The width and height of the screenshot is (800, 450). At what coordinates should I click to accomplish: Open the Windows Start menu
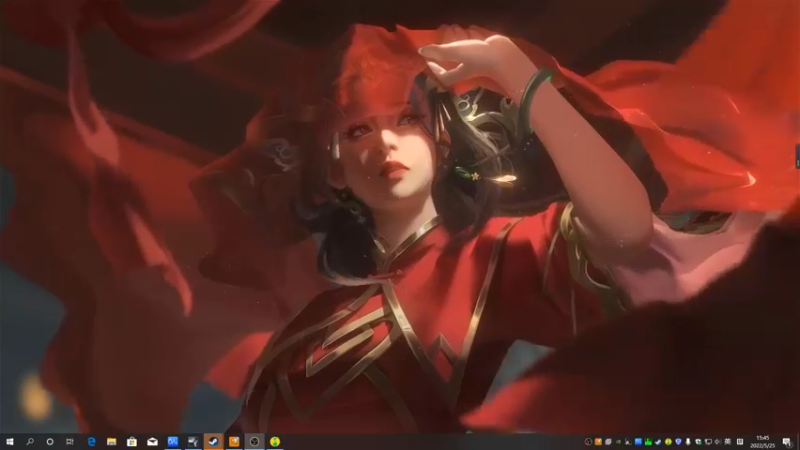click(x=9, y=442)
